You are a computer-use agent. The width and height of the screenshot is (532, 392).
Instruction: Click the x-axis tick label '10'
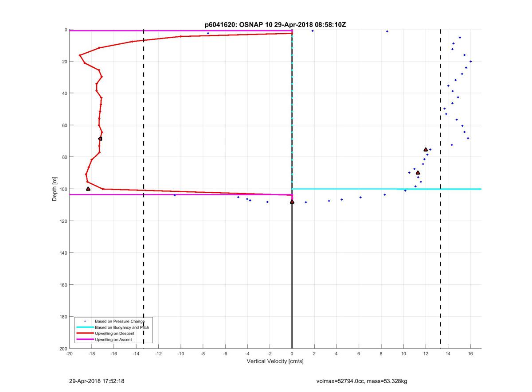(x=403, y=354)
